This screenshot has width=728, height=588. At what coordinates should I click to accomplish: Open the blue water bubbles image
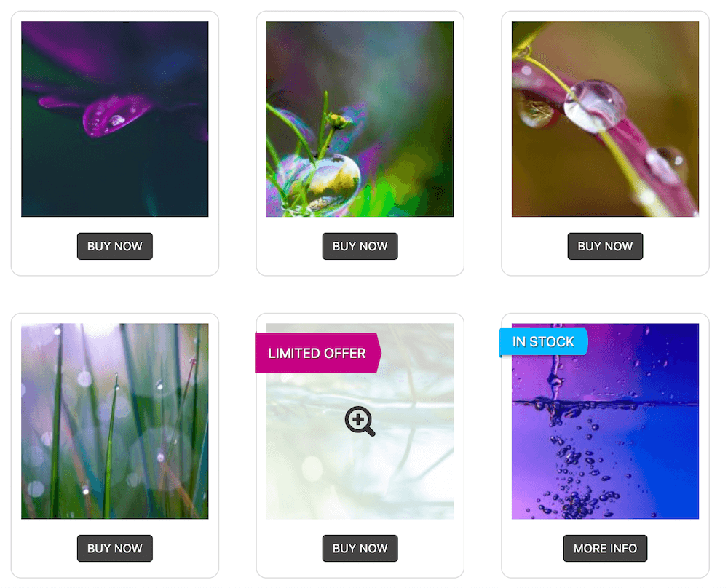(x=605, y=421)
